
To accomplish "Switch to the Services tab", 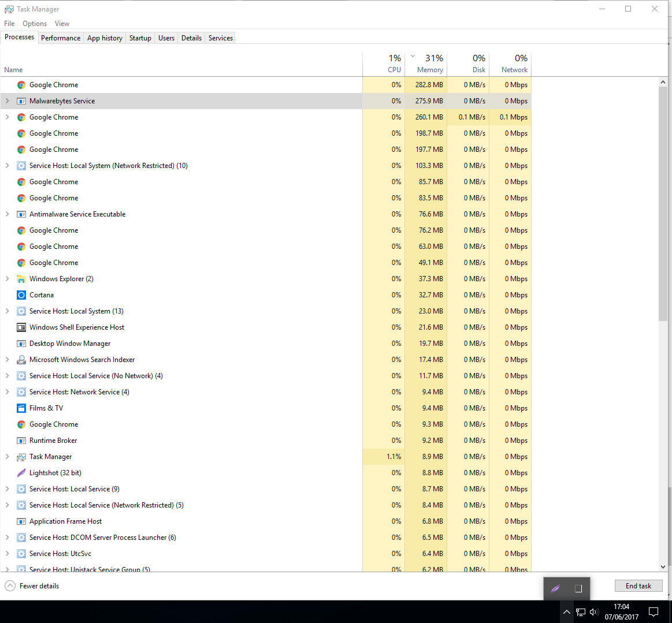I will [x=221, y=38].
